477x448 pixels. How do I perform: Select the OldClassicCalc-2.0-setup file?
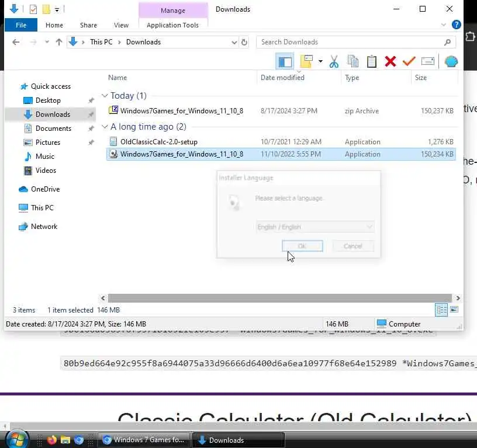point(281,141)
